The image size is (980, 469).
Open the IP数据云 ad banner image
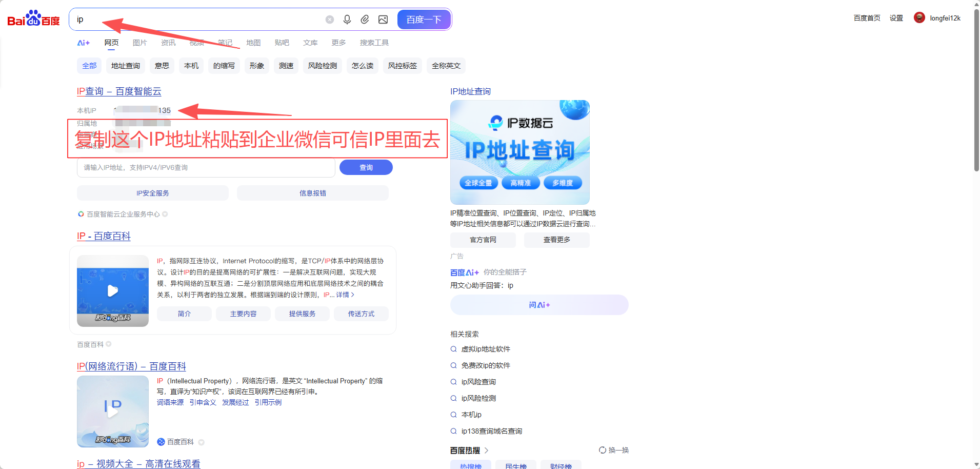(520, 152)
